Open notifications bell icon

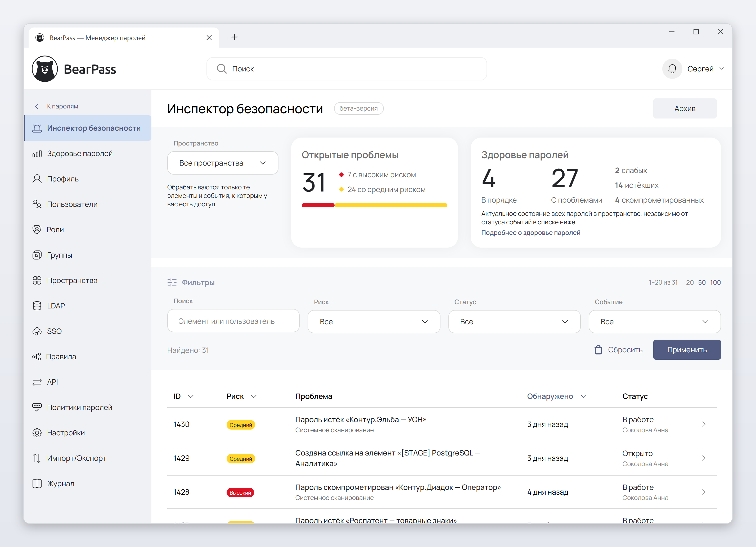pos(672,69)
